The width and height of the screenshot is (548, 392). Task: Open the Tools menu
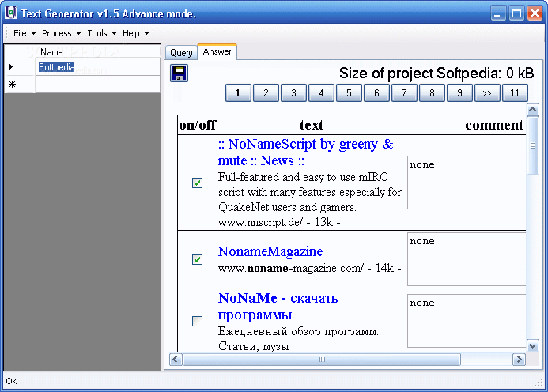tap(102, 33)
